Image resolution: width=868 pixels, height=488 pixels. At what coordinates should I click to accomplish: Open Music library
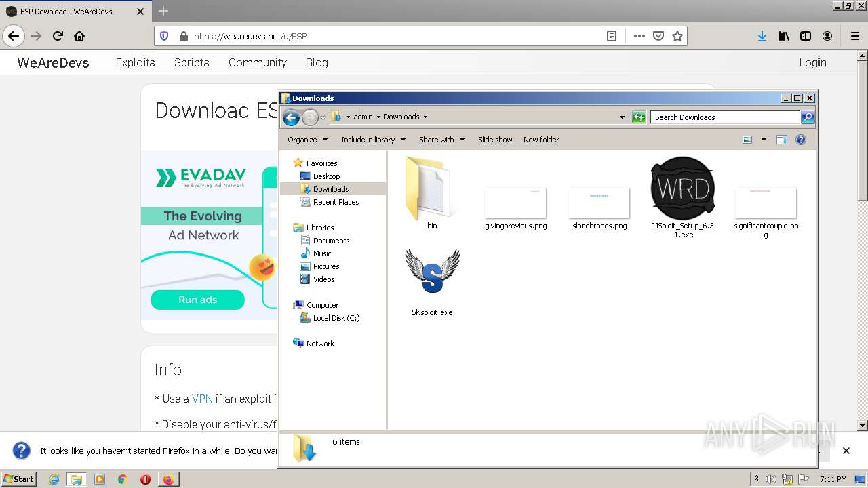[x=315, y=253]
